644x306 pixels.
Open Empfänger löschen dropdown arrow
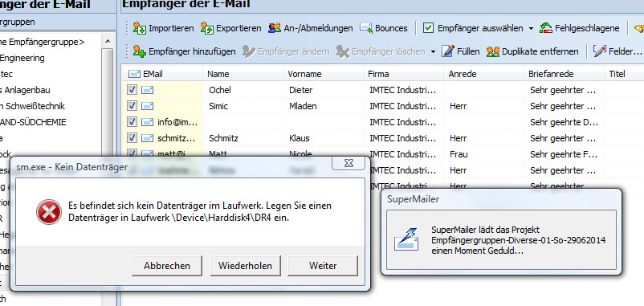click(433, 51)
